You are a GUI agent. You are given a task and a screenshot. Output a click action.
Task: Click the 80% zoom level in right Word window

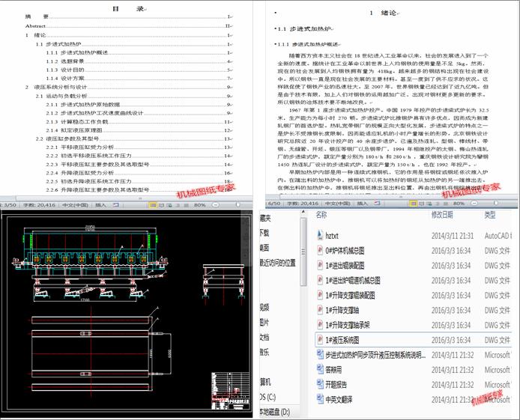[x=459, y=204]
